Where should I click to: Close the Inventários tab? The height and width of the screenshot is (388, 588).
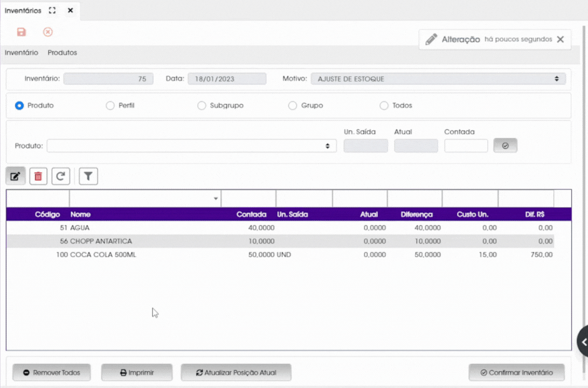click(70, 10)
